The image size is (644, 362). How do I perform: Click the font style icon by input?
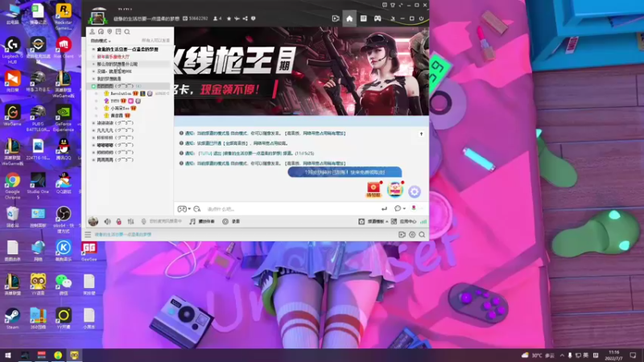click(196, 209)
